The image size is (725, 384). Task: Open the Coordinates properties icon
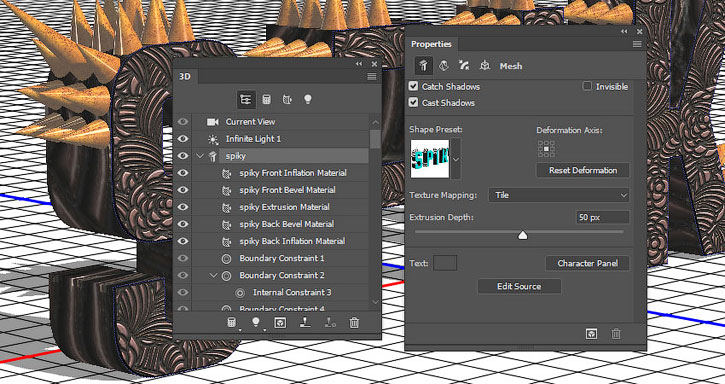(x=485, y=66)
